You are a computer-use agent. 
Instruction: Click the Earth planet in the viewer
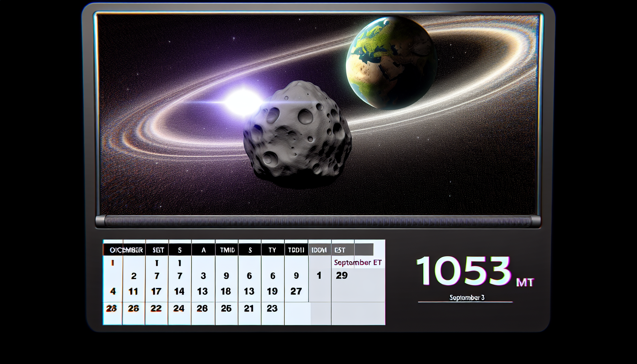391,62
